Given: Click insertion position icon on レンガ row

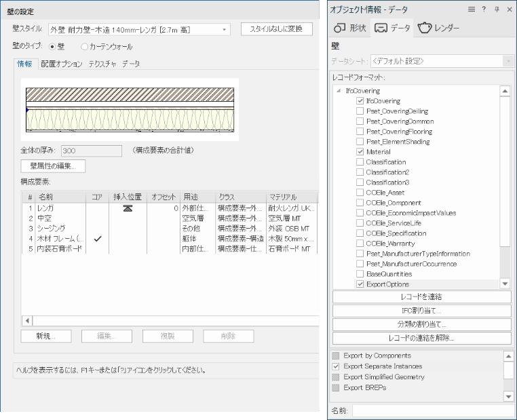Looking at the screenshot, I should [127, 208].
